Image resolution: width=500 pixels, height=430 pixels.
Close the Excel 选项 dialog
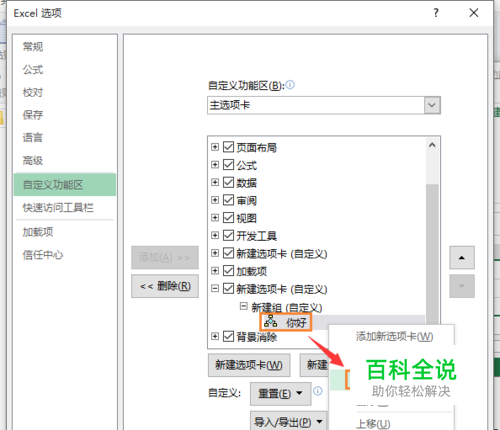474,13
